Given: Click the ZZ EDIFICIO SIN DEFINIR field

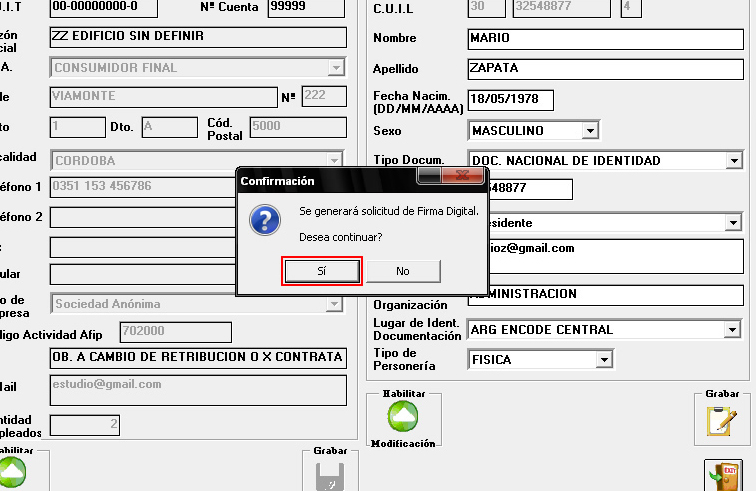Looking at the screenshot, I should 196,37.
